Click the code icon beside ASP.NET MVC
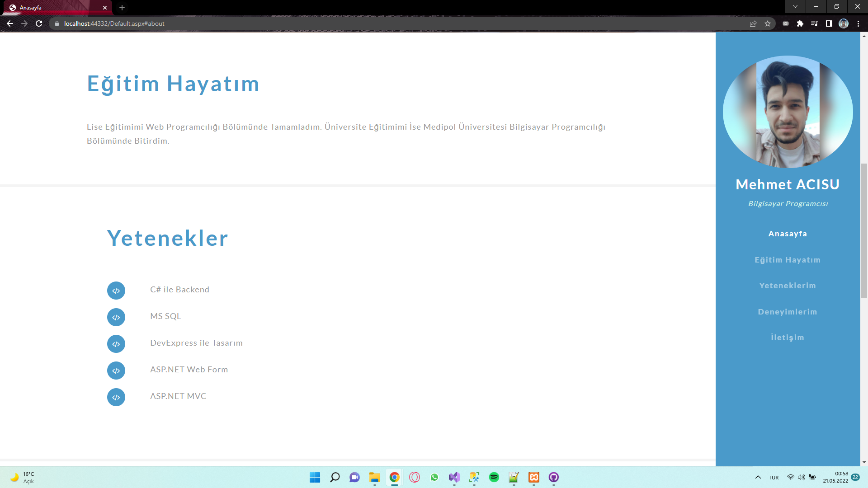This screenshot has width=868, height=488. (116, 397)
